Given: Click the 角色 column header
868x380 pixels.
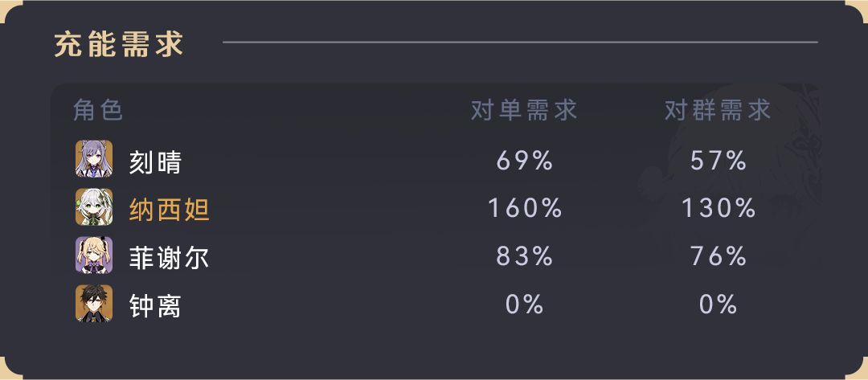Looking at the screenshot, I should (x=98, y=110).
